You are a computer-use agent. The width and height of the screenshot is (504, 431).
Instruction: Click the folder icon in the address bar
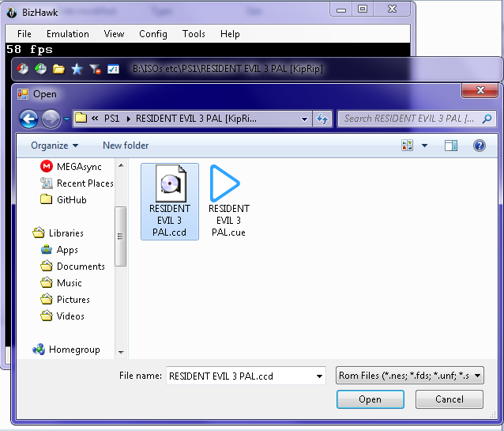click(x=81, y=118)
